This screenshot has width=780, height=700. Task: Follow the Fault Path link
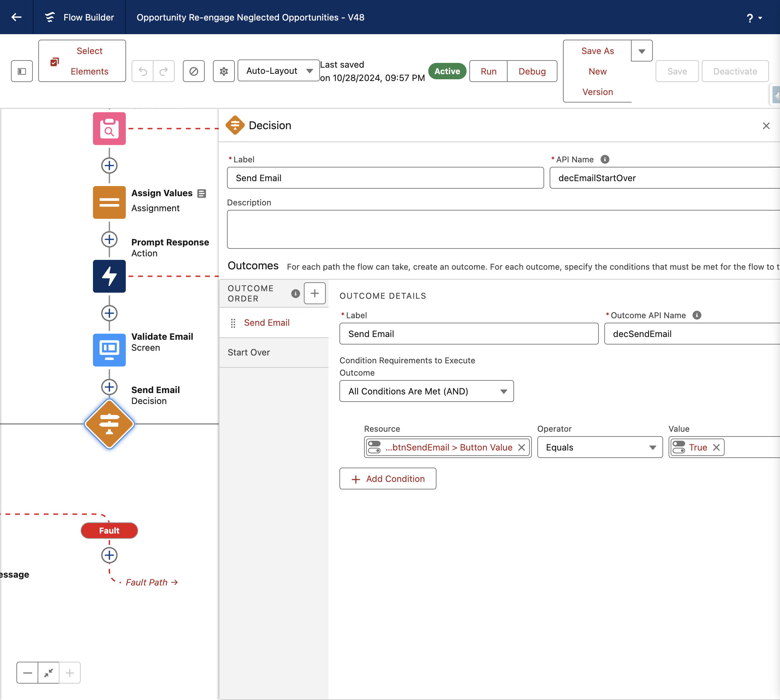(151, 582)
